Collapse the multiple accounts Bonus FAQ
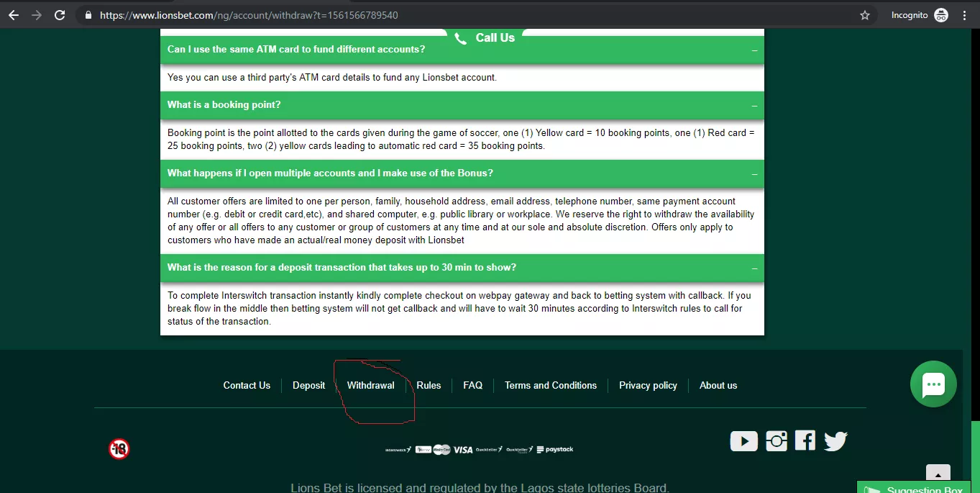The height and width of the screenshot is (493, 980). [x=754, y=173]
